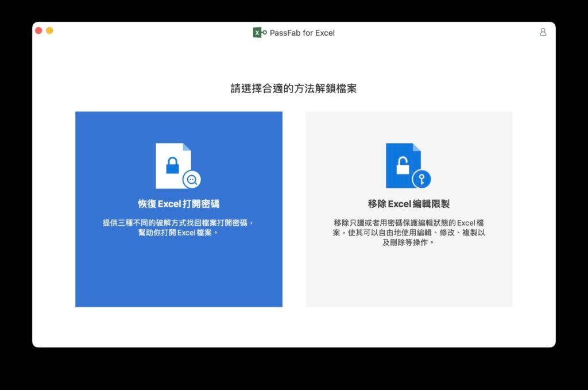Click the key badge on the unlock document
This screenshot has height=390, width=588.
click(423, 179)
